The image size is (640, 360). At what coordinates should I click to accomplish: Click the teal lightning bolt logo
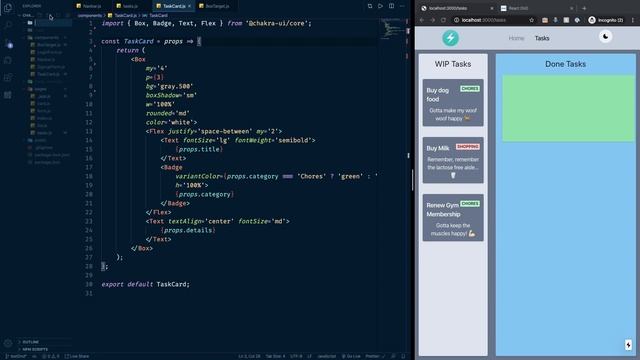450,38
